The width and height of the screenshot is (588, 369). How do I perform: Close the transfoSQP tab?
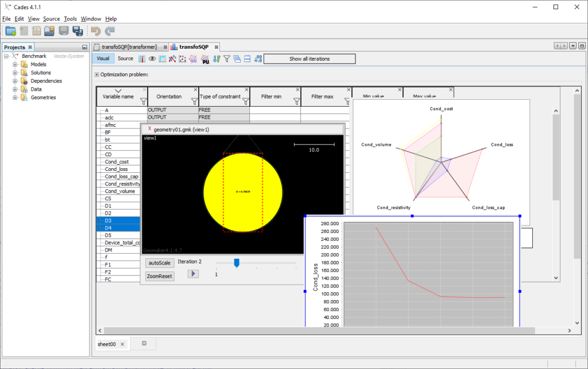(x=216, y=47)
